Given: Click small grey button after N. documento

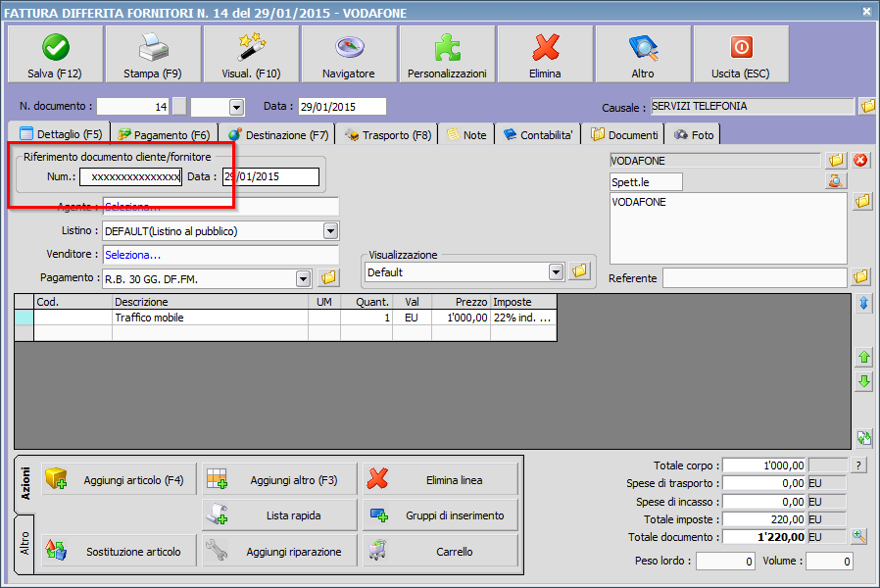Looking at the screenshot, I should (179, 106).
